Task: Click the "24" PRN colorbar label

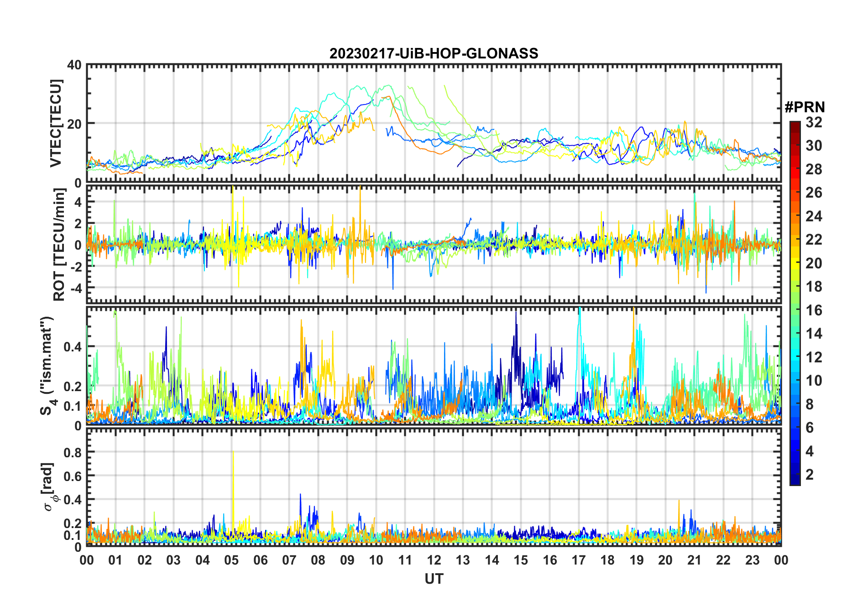Action: coord(814,216)
